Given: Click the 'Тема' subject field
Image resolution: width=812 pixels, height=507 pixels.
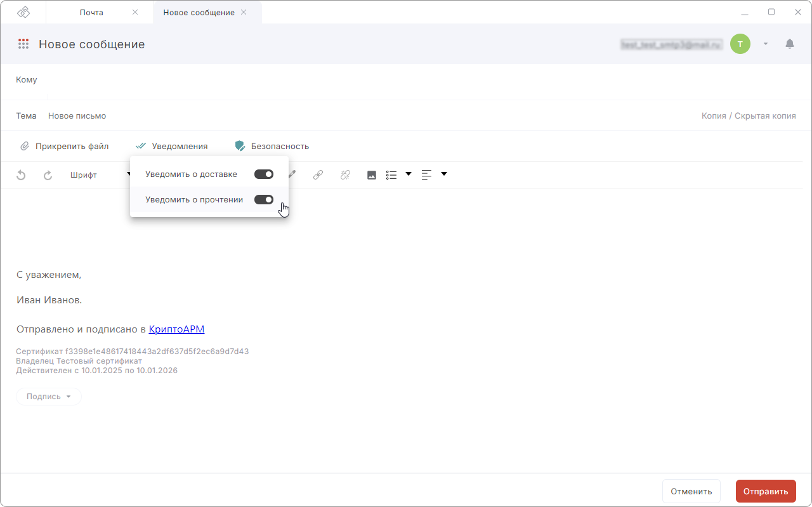Looking at the screenshot, I should click(368, 116).
